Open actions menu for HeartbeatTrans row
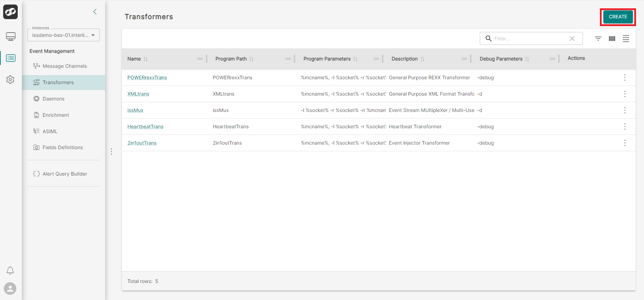The width and height of the screenshot is (644, 300). [x=625, y=127]
